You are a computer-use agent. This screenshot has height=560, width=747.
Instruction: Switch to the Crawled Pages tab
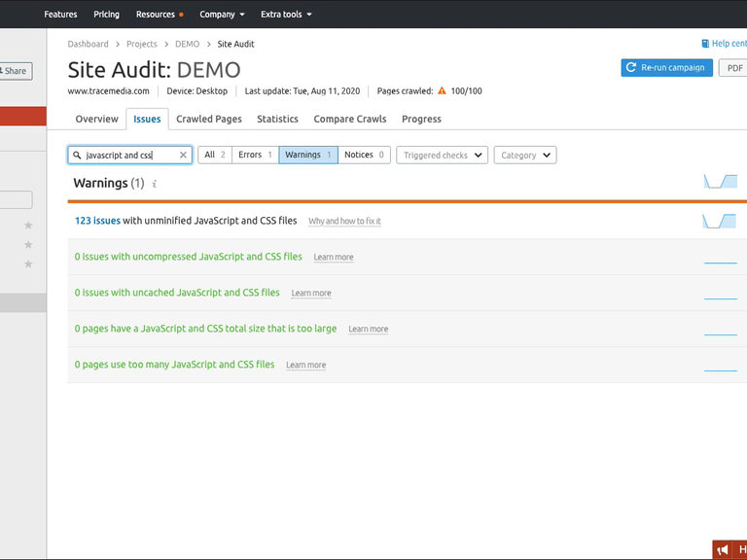pyautogui.click(x=209, y=119)
